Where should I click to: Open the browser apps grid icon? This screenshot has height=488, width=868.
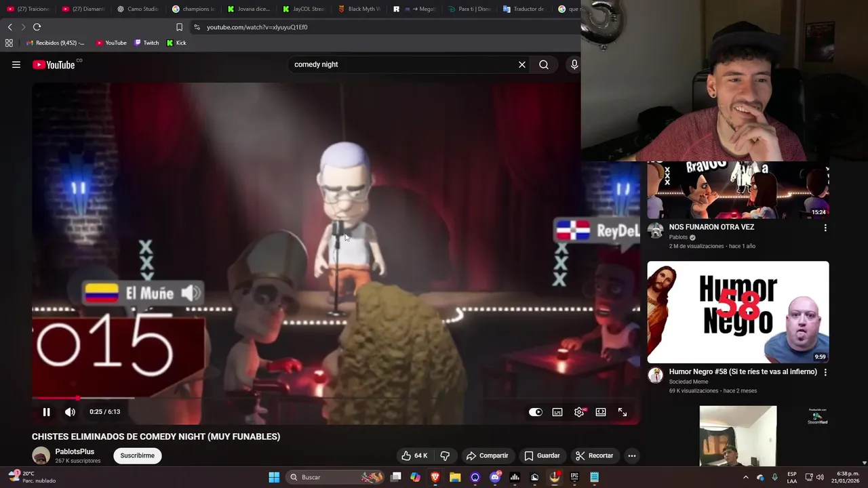(x=9, y=43)
